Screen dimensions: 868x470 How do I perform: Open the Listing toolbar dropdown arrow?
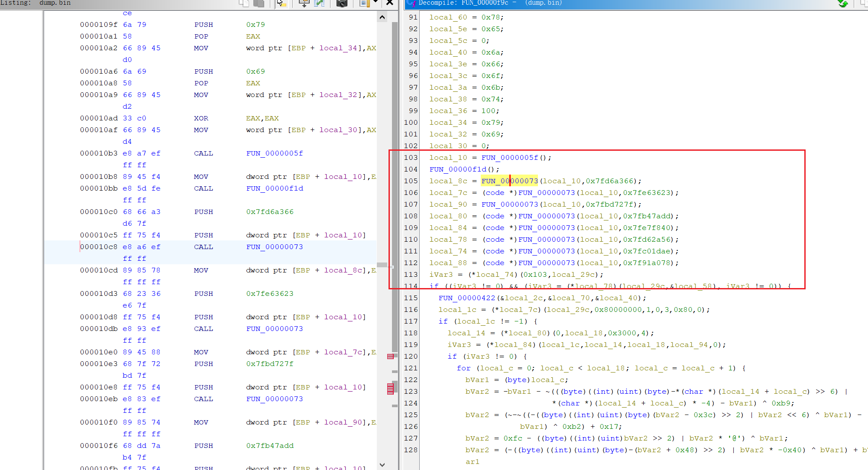click(376, 2)
